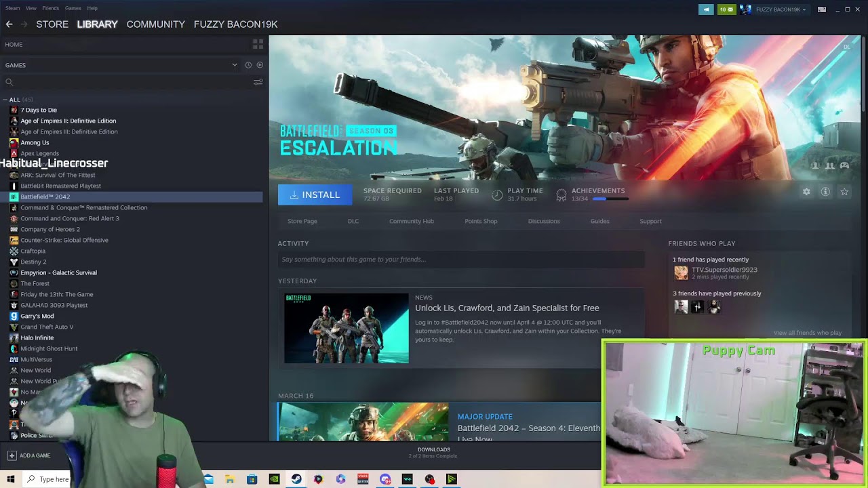Go to library HOME
The image size is (868, 488).
pos(14,44)
